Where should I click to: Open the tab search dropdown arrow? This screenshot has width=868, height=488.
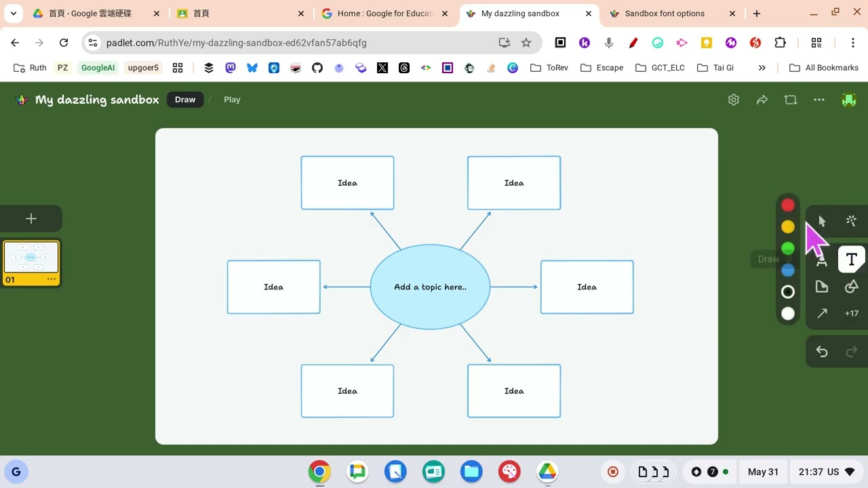pyautogui.click(x=14, y=14)
